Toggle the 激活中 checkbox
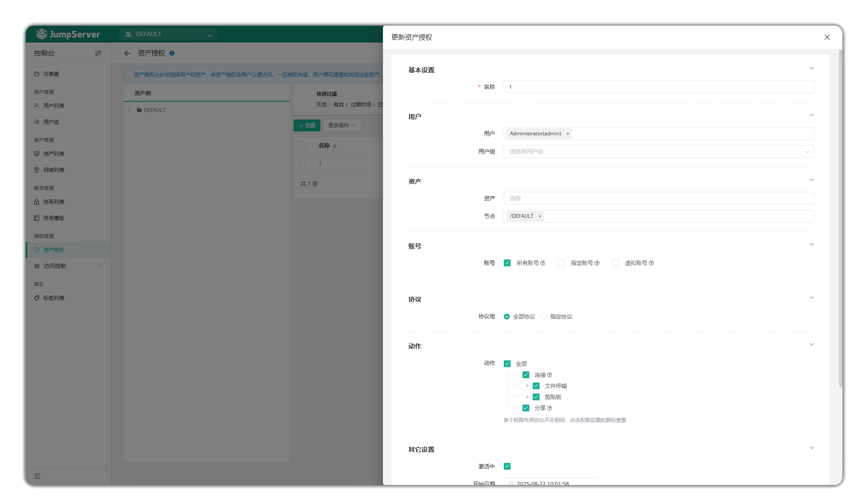This screenshot has height=502, width=868. tap(507, 466)
